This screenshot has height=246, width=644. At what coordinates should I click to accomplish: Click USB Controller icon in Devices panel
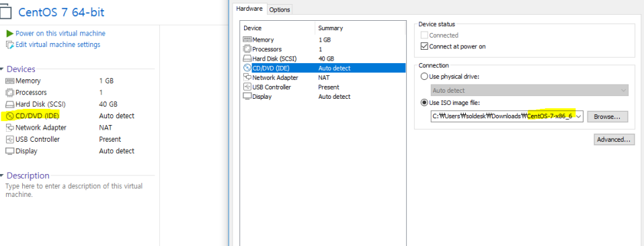coord(10,139)
